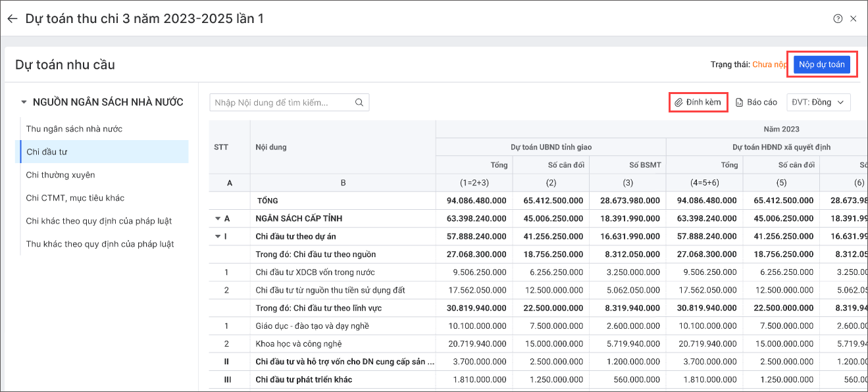Click the search magnifier icon
The width and height of the screenshot is (868, 392).
359,103
